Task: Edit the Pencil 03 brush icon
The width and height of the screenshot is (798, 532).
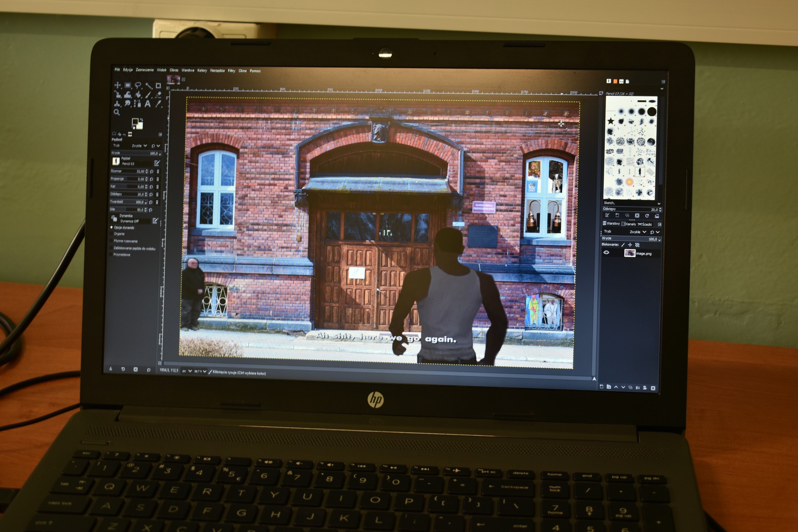Action: pyautogui.click(x=157, y=163)
